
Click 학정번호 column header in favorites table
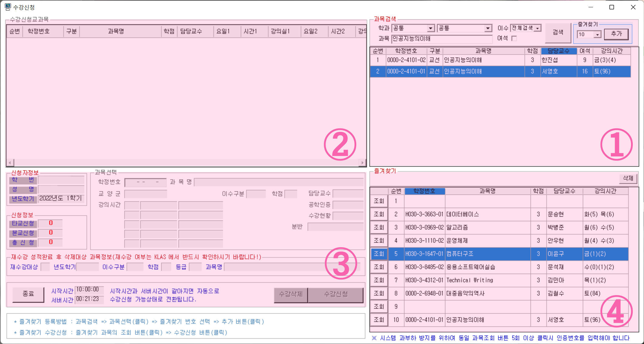click(x=424, y=191)
